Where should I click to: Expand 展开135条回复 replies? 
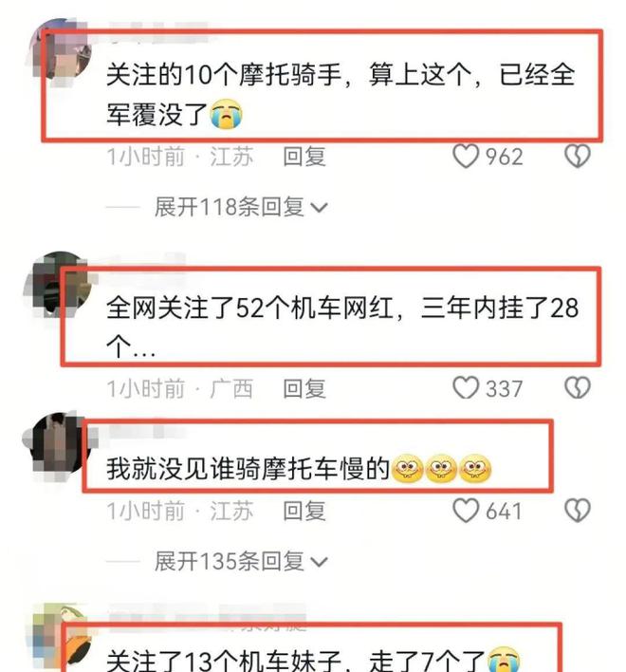click(x=241, y=562)
